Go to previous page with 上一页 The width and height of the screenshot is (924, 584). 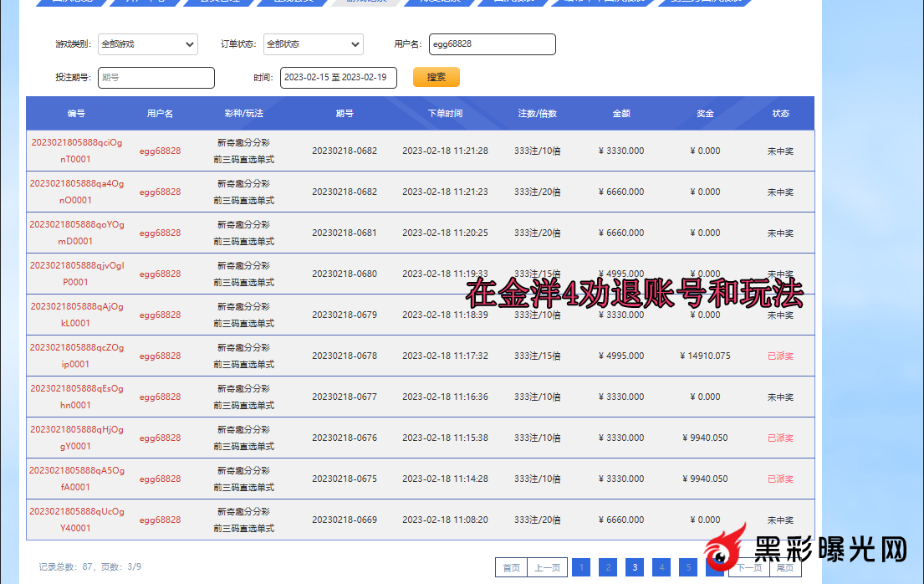click(x=547, y=568)
